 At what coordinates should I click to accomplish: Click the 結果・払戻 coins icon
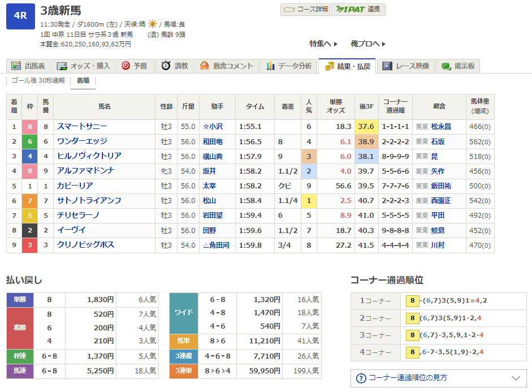[x=330, y=66]
